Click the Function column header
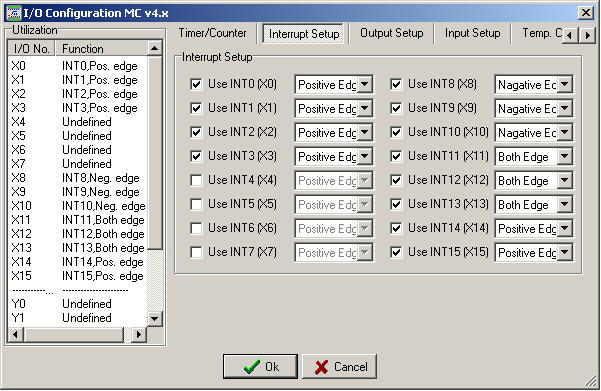601x391 pixels. 102,49
